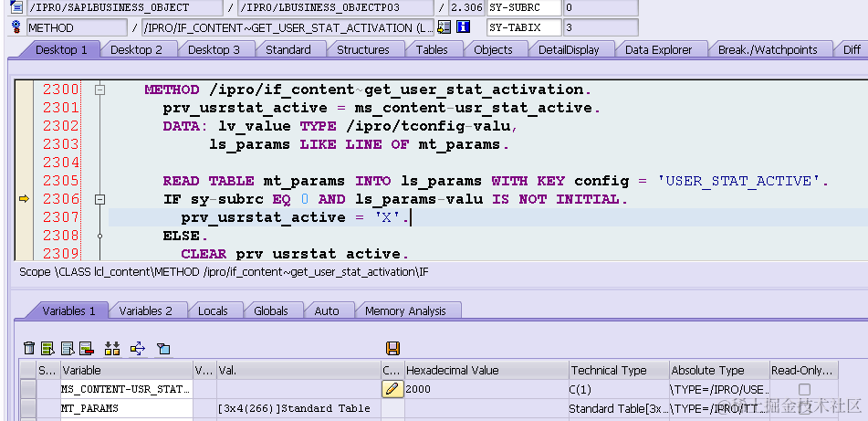Click line number 2305 in the margin

click(61, 181)
